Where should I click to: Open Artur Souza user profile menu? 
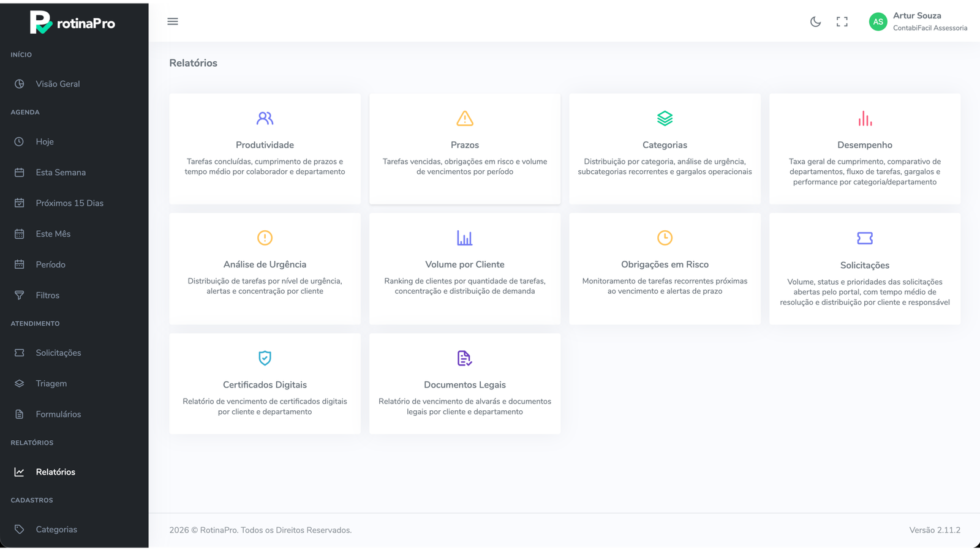pyautogui.click(x=918, y=21)
